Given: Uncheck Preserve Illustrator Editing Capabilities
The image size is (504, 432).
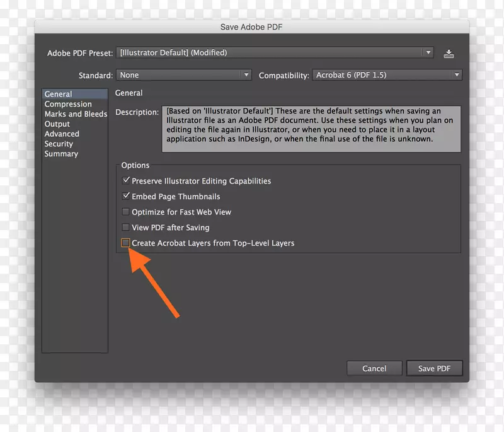Looking at the screenshot, I should coord(126,181).
